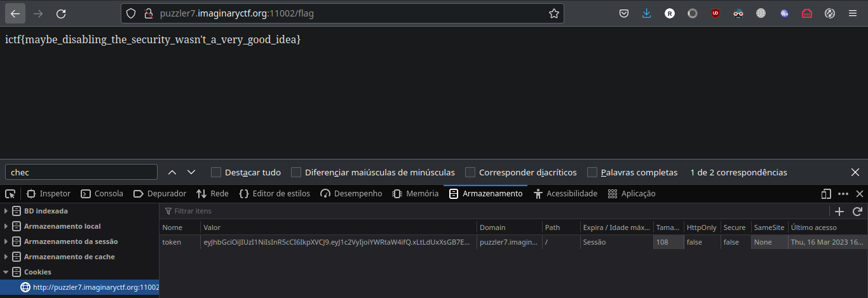Viewport: 868px width, 298px height.
Task: Switch to the Consola tab
Action: (102, 194)
